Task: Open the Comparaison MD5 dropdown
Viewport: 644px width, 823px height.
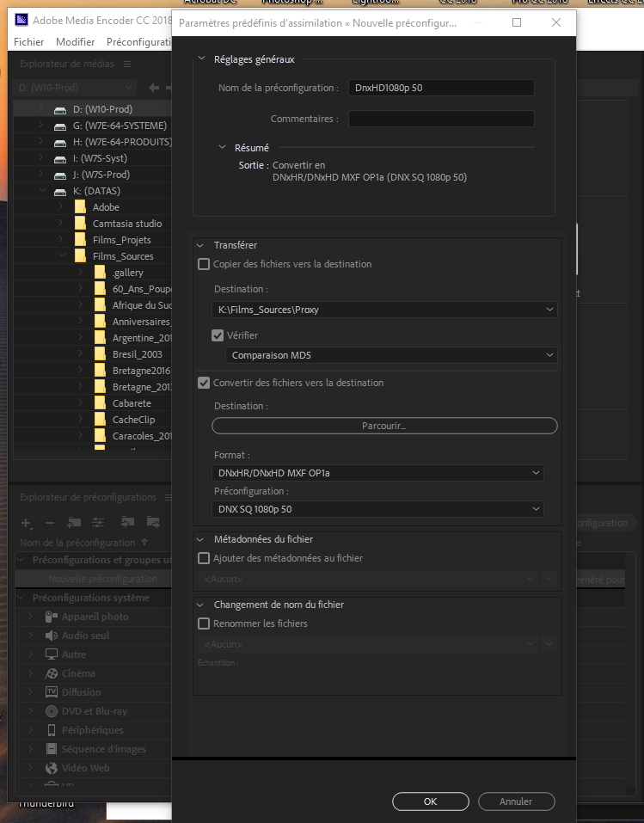Action: (x=391, y=355)
